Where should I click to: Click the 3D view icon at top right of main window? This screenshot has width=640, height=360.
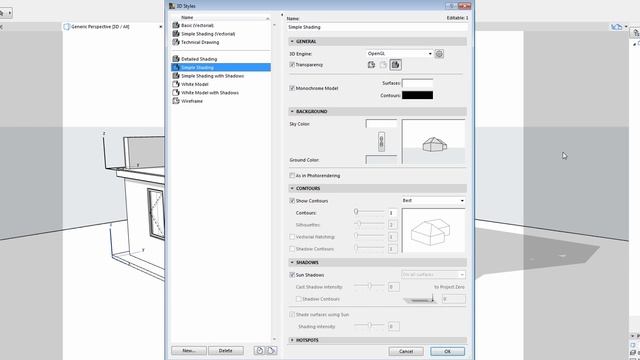616,27
